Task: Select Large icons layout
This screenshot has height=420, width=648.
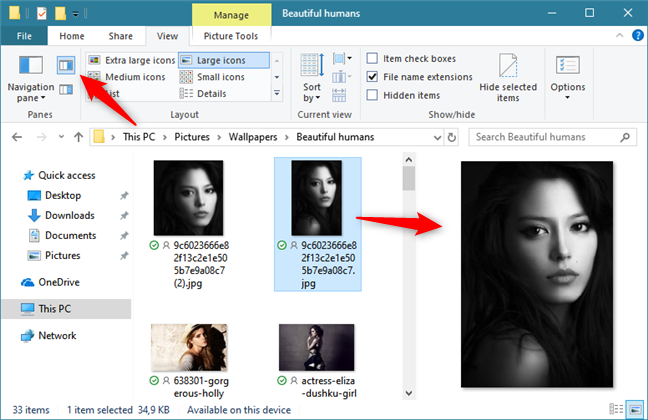Action: pos(224,60)
